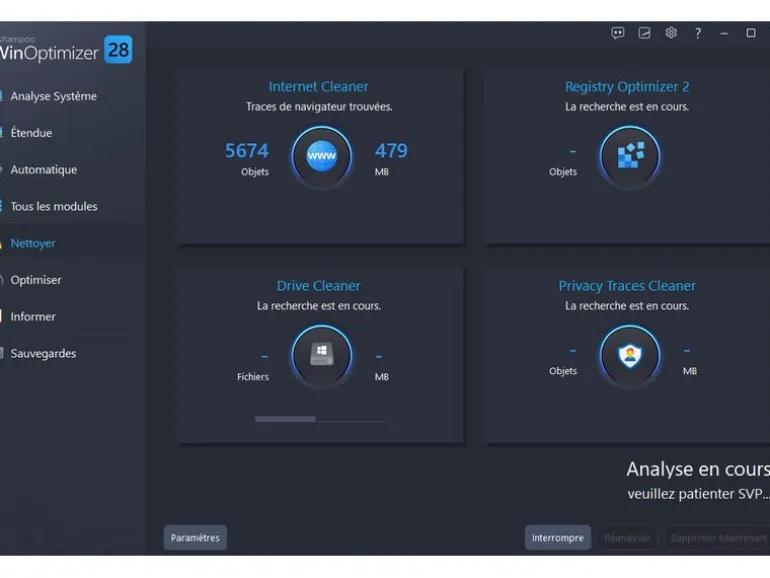
Task: Open the feedback chat bubble icon
Action: [618, 33]
